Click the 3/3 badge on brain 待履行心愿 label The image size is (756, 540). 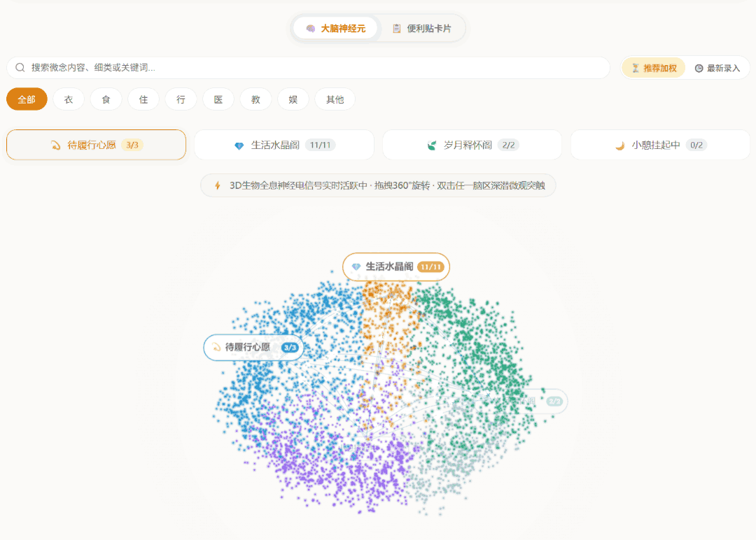coord(290,348)
